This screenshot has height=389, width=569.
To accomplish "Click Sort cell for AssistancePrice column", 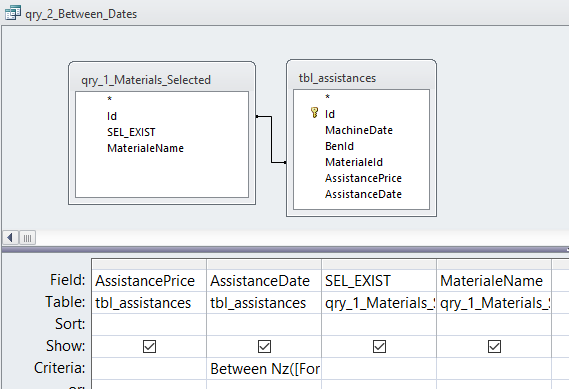I will [149, 324].
